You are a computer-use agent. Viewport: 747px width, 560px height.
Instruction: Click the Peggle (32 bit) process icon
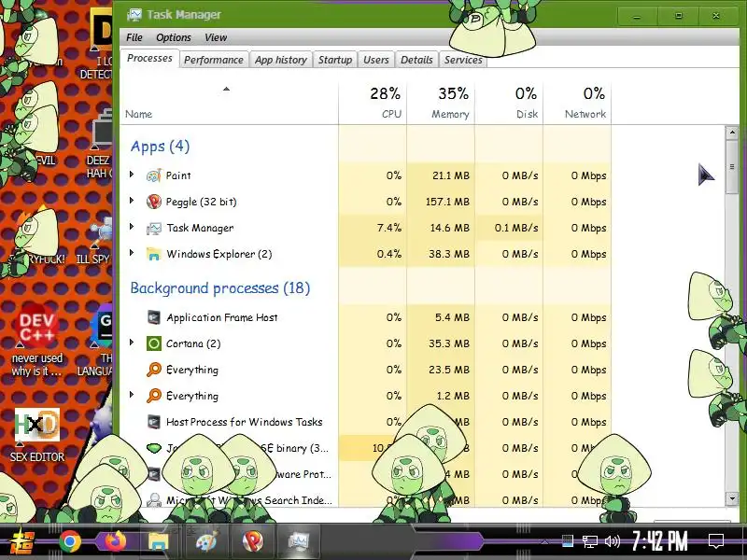154,202
